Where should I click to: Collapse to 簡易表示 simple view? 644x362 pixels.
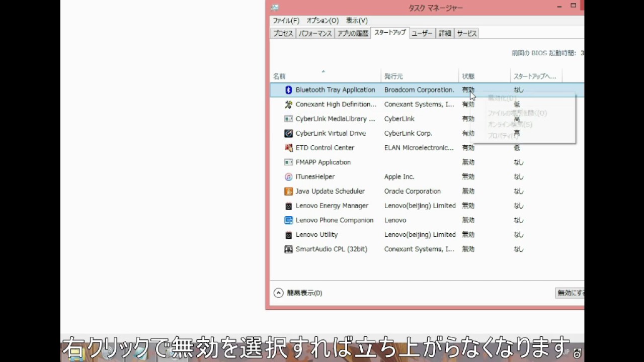pyautogui.click(x=298, y=293)
